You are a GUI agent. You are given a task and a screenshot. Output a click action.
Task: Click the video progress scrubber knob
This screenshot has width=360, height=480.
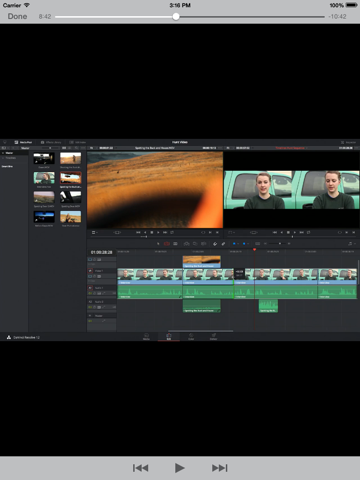[x=176, y=16]
